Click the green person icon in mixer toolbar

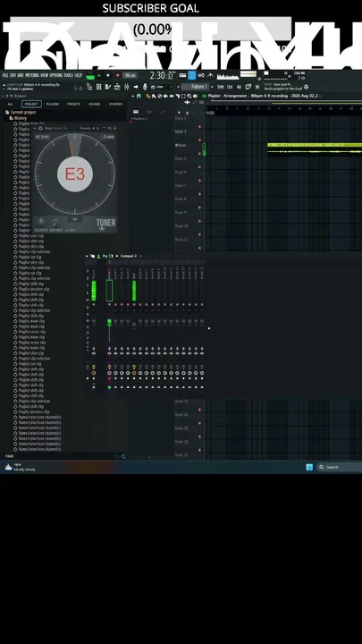pyautogui.click(x=98, y=256)
